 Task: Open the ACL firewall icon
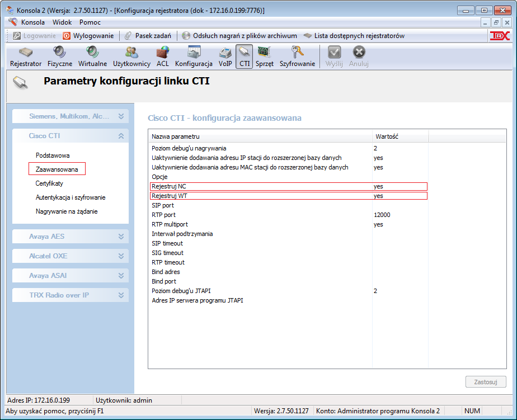click(x=163, y=56)
